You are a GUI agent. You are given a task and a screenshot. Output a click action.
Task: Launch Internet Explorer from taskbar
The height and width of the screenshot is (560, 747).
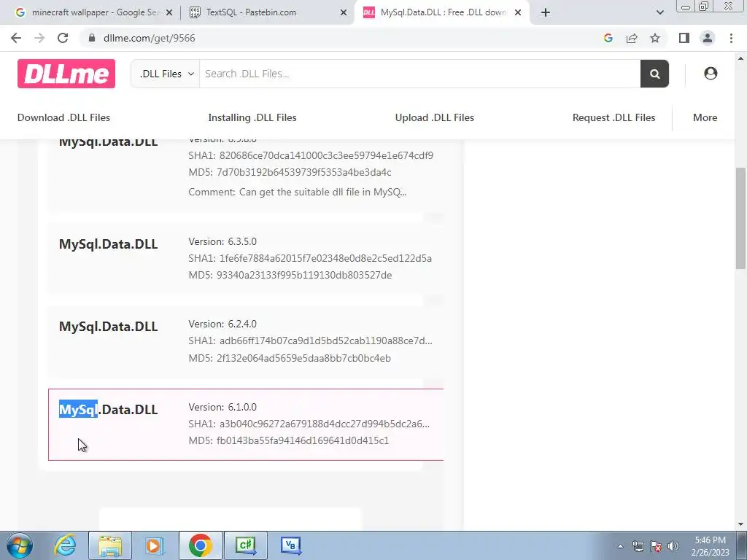[65, 545]
